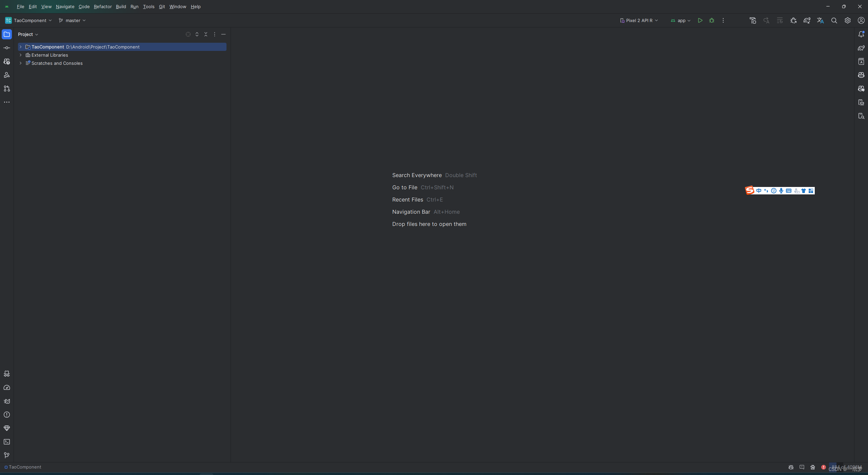Image resolution: width=868 pixels, height=475 pixels.
Task: Open the Problems tool window
Action: (x=7, y=415)
